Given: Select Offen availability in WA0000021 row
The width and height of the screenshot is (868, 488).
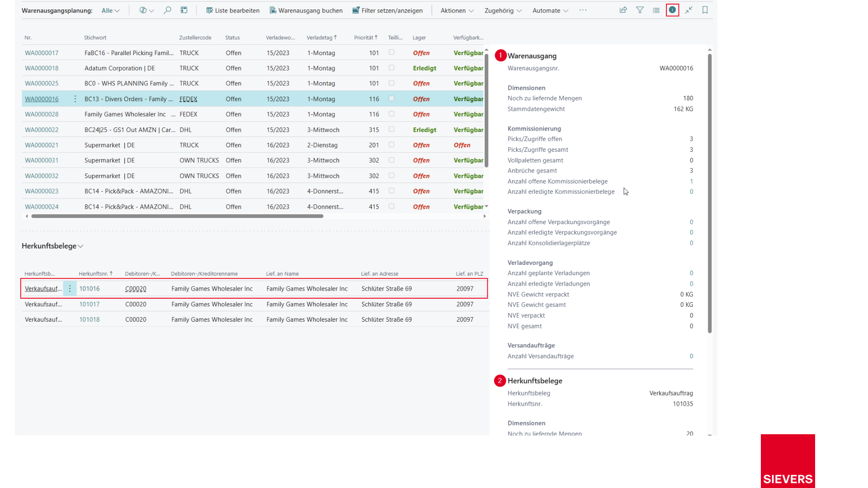Looking at the screenshot, I should pyautogui.click(x=462, y=145).
